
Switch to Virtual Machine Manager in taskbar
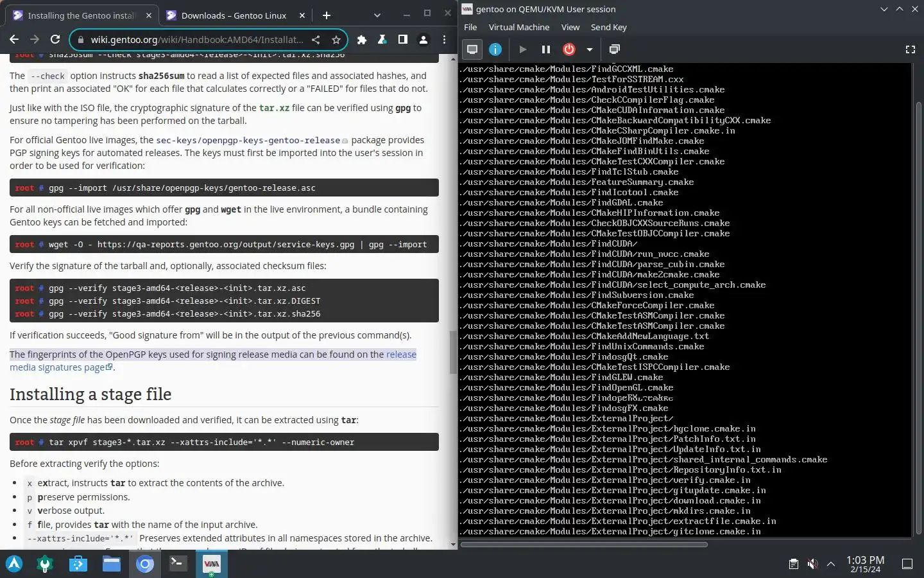211,564
